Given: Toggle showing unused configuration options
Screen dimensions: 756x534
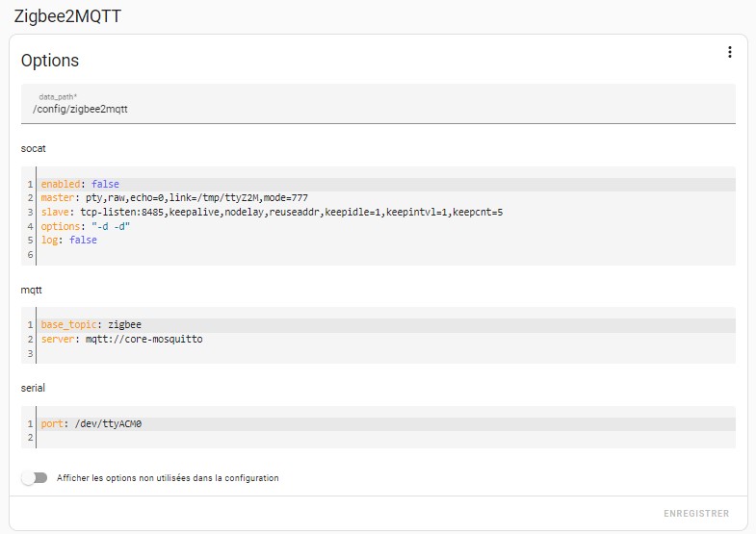Looking at the screenshot, I should point(35,477).
